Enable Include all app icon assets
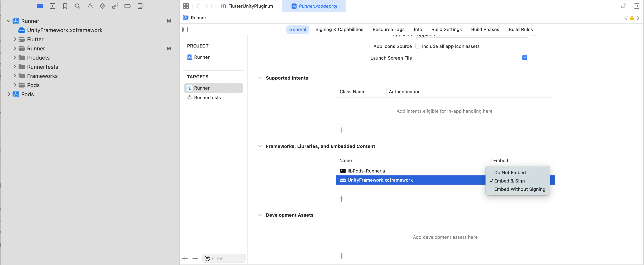Image resolution: width=644 pixels, height=265 pixels. [418, 46]
